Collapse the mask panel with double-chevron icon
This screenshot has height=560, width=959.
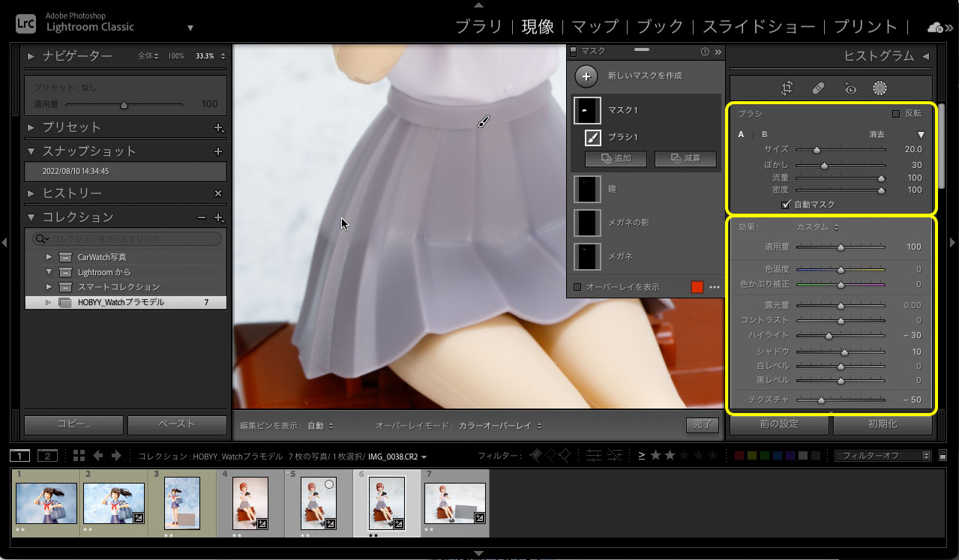click(x=718, y=52)
